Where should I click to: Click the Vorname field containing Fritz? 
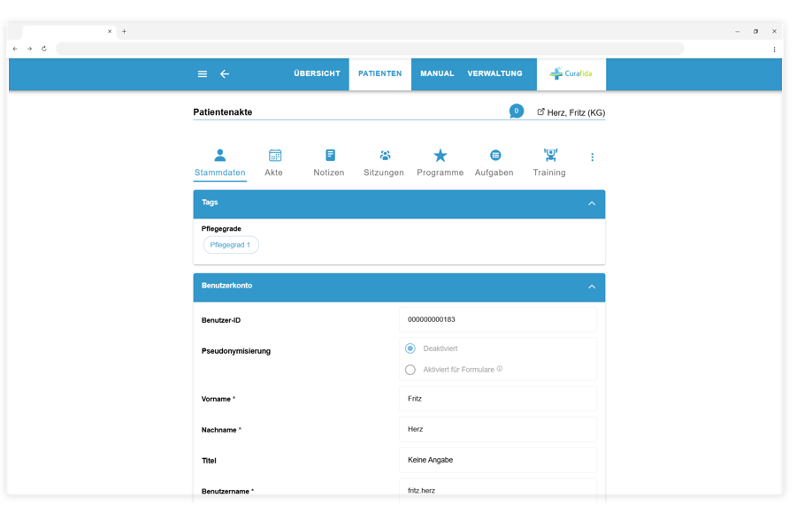(498, 399)
